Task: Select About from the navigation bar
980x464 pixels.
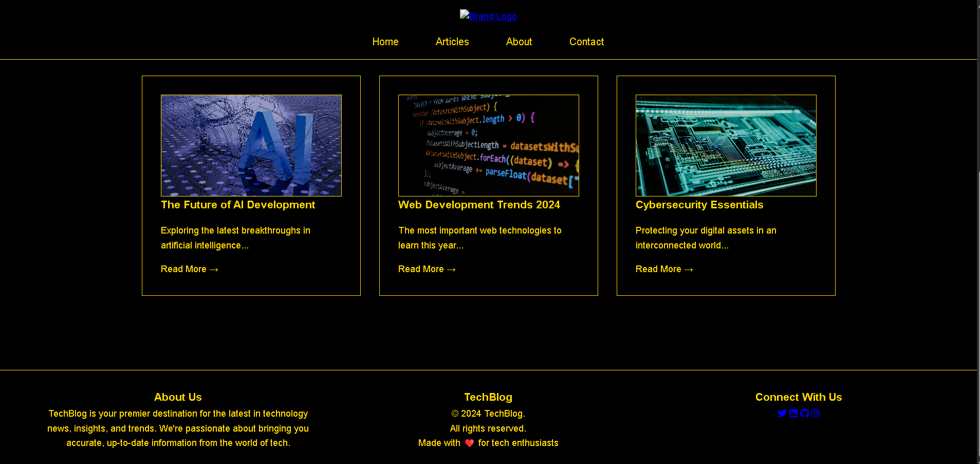Action: [519, 42]
